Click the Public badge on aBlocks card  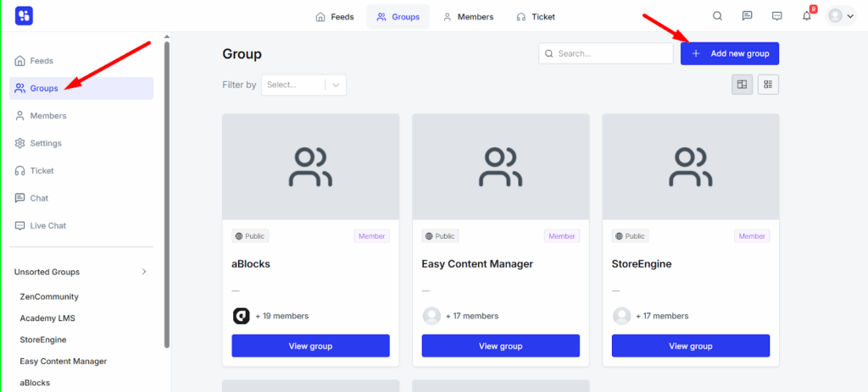[x=250, y=236]
